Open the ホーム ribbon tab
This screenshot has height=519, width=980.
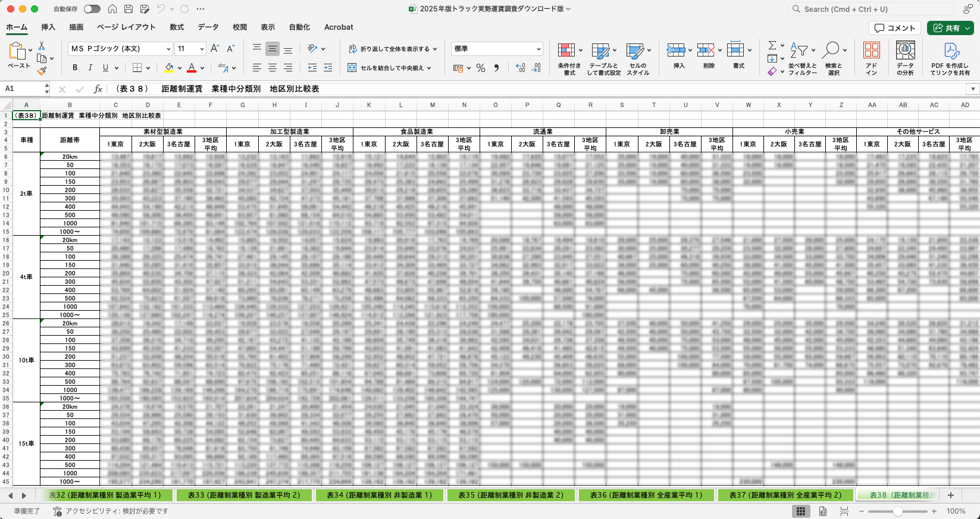[17, 27]
